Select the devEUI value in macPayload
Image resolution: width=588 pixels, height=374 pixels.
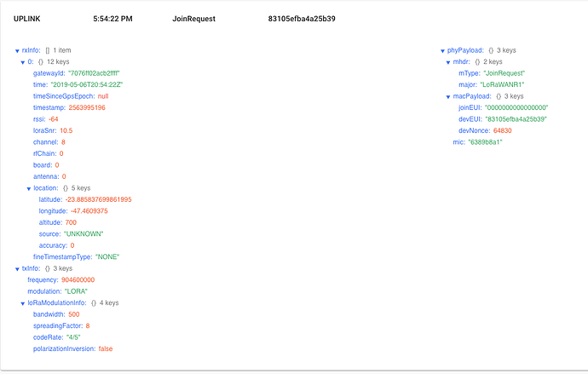pos(516,119)
